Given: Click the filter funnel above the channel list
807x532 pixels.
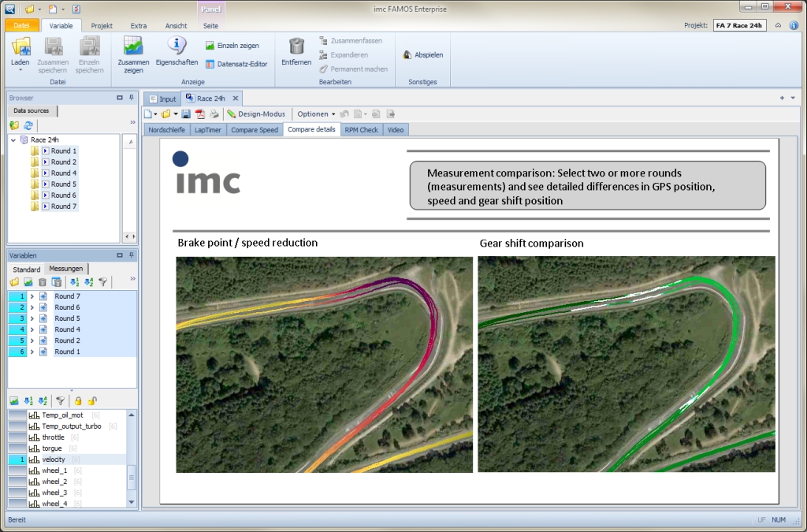Looking at the screenshot, I should pos(60,401).
